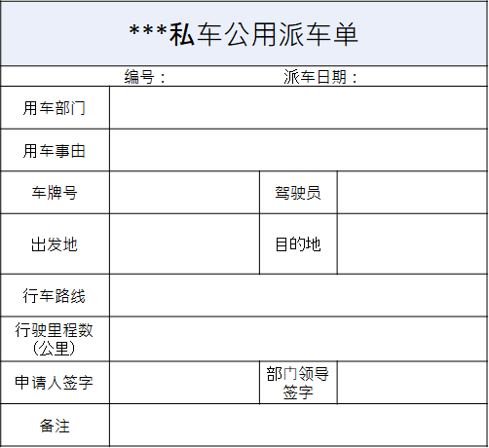Click the 出发地 label cell
489x448 pixels.
pos(55,244)
